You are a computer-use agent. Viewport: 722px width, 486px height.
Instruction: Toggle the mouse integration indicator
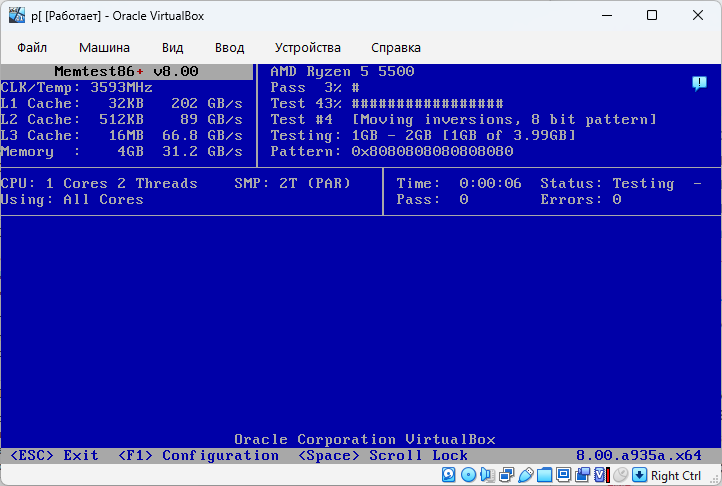coord(619,475)
